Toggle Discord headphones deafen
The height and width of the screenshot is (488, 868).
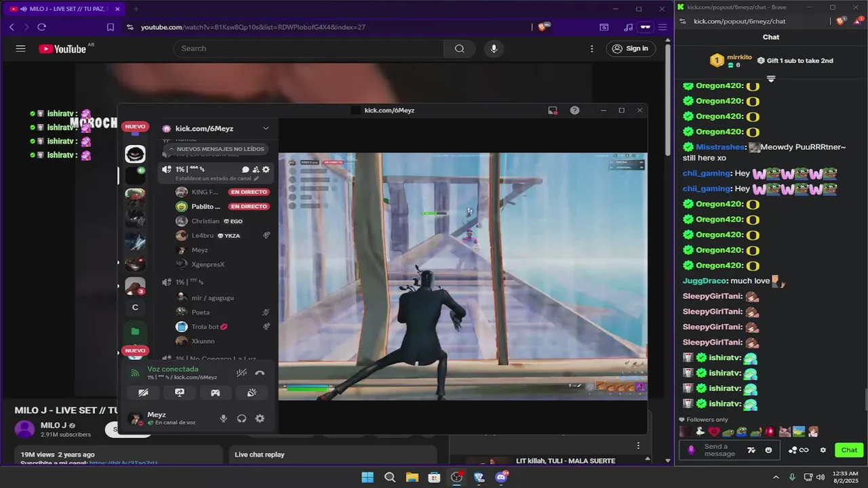pos(241,419)
